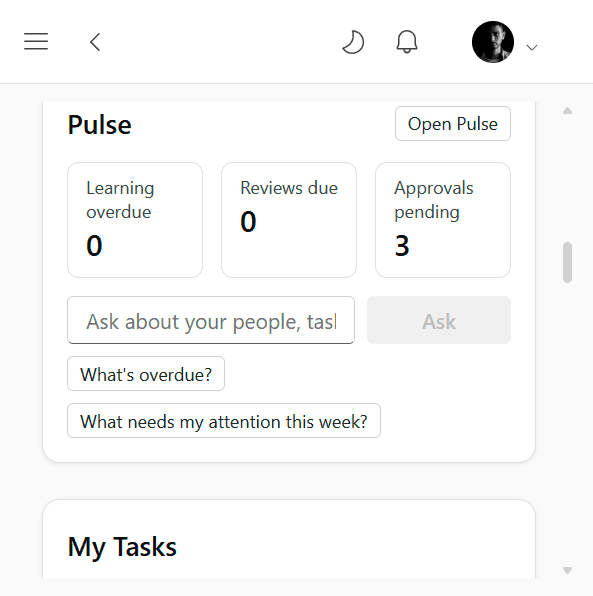Image resolution: width=593 pixels, height=596 pixels.
Task: Select What needs my attention this week?
Action: click(x=224, y=421)
